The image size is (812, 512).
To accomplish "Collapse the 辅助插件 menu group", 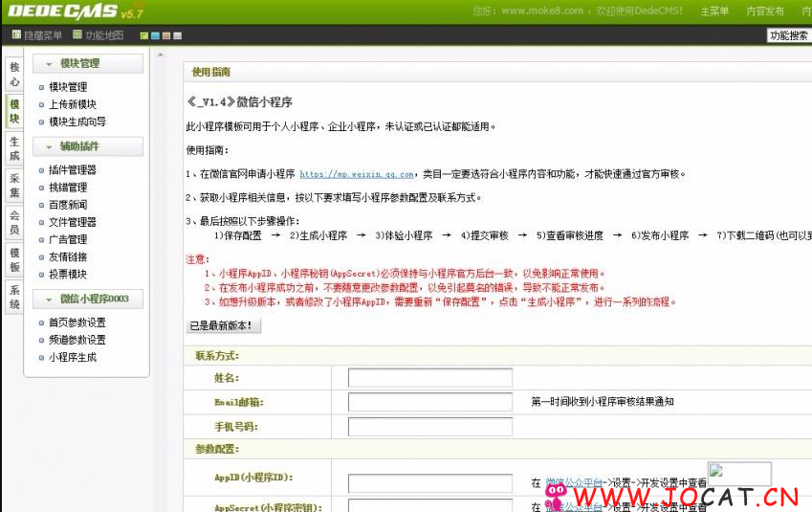I will coord(88,146).
